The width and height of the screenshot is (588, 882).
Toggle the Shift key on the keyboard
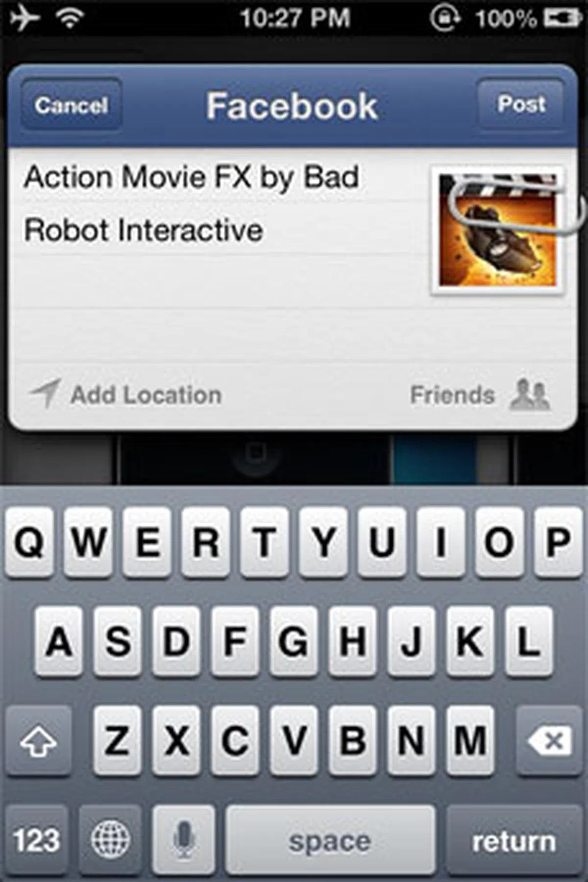38,740
